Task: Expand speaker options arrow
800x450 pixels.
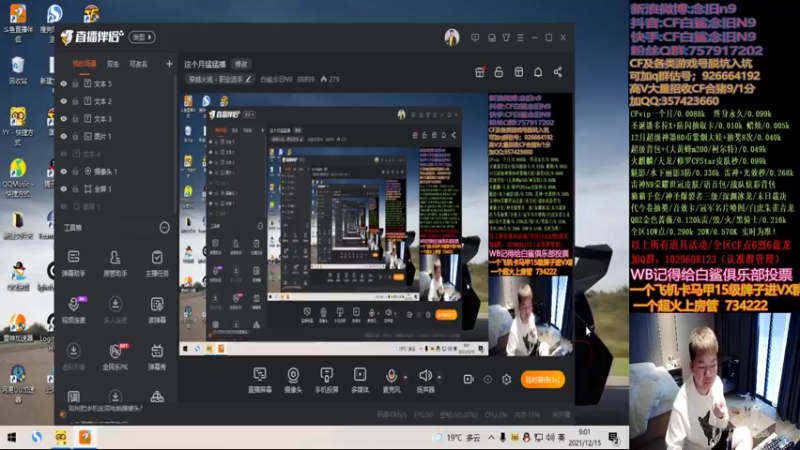Action: click(439, 378)
